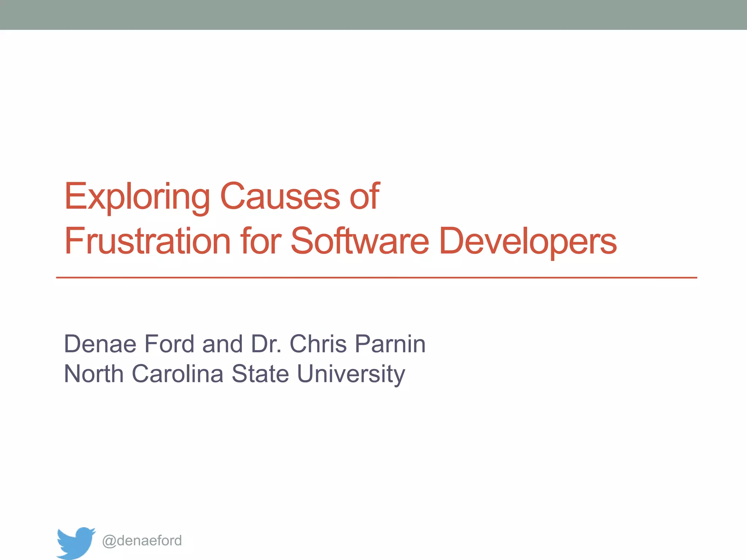Click the red horizontal divider line
The width and height of the screenshot is (747, 560).
pyautogui.click(x=376, y=278)
